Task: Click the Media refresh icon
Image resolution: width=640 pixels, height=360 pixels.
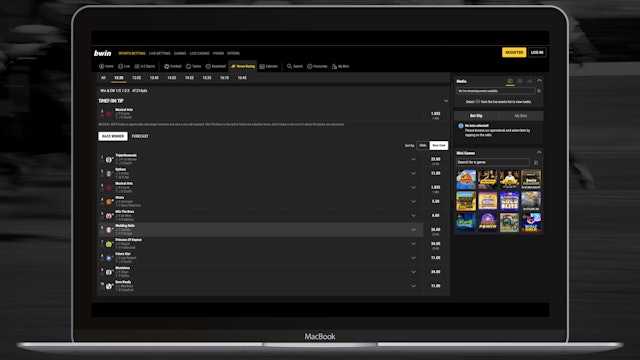Action: pyautogui.click(x=539, y=91)
